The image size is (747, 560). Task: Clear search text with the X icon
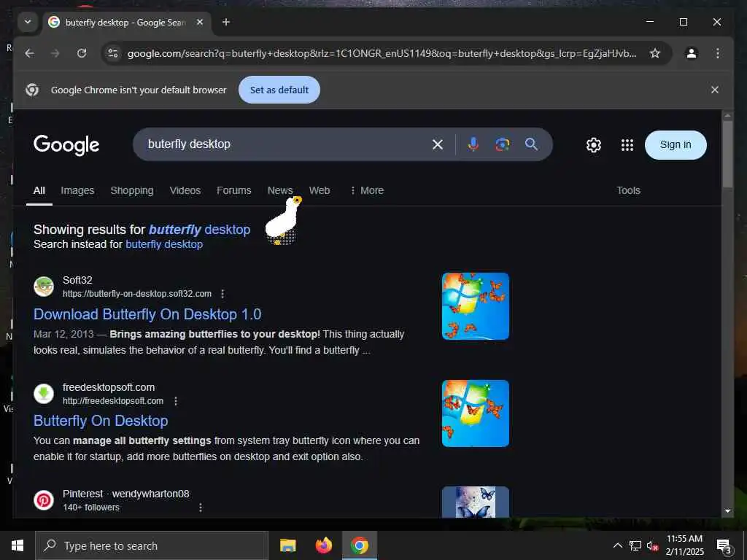point(438,144)
